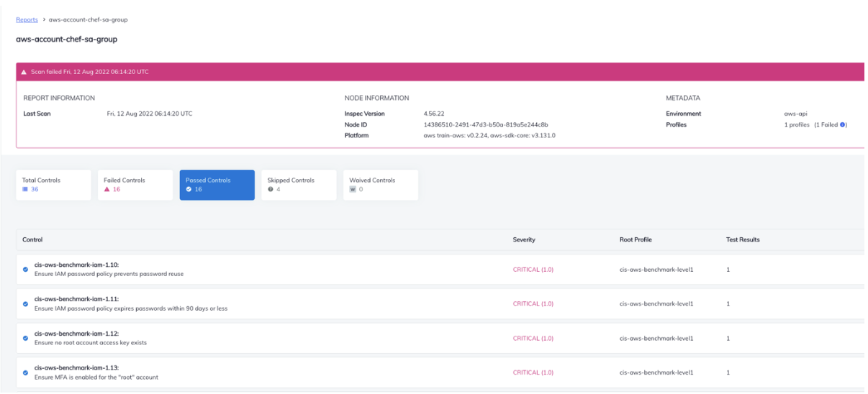Select the Passed Controls filter card
This screenshot has width=868, height=394.
[217, 185]
